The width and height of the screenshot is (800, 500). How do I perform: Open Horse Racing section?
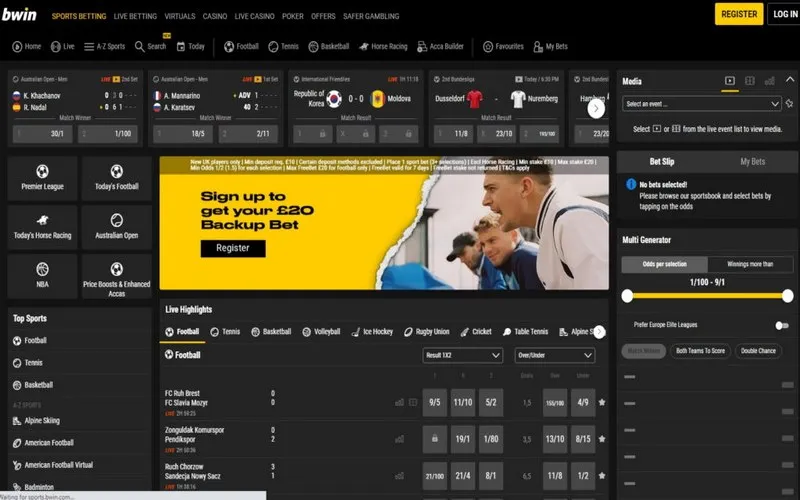383,46
